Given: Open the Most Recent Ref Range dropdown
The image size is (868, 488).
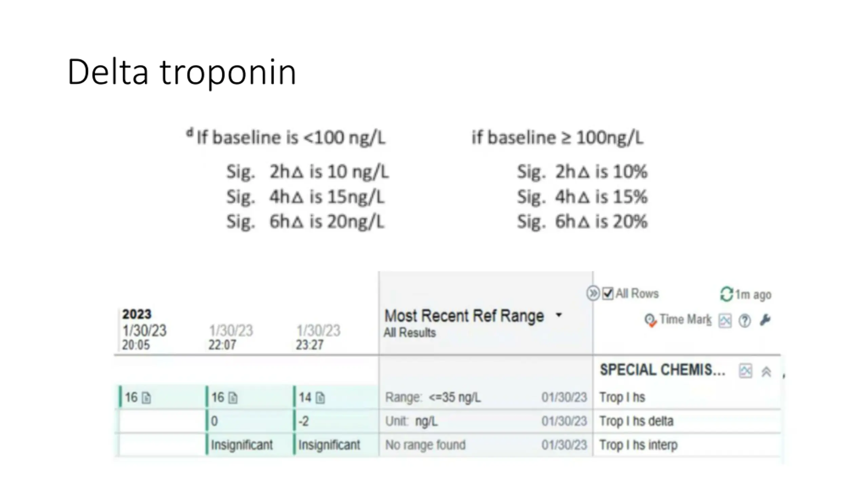Looking at the screenshot, I should 559,315.
